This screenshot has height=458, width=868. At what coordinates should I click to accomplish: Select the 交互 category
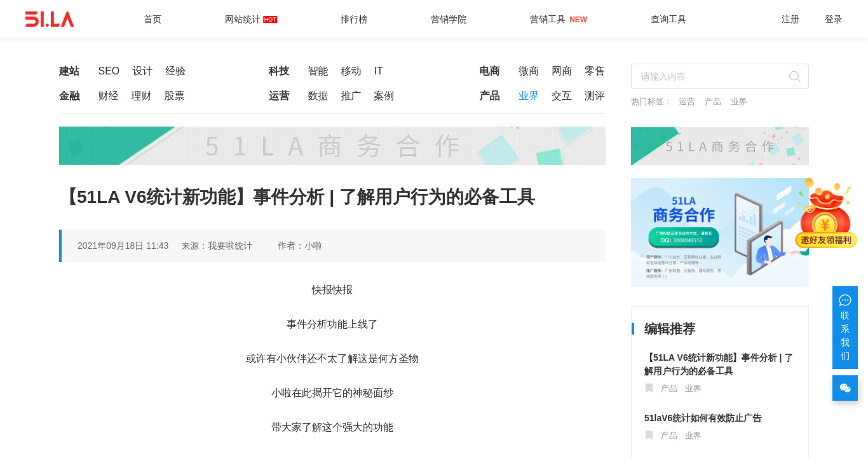[x=562, y=96]
